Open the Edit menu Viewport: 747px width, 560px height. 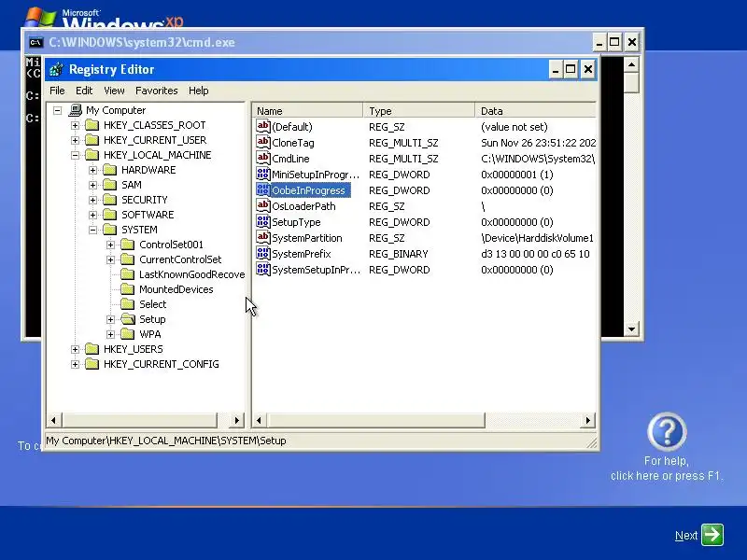[x=84, y=91]
